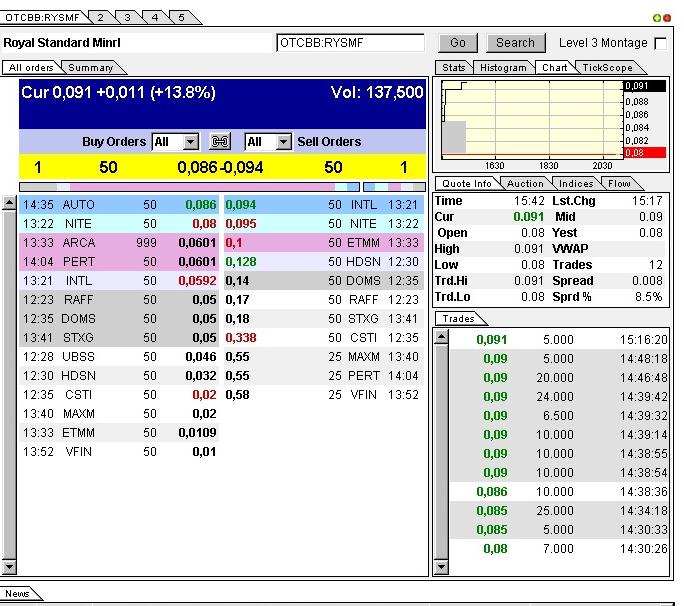Click the sell-side depth color bar

coord(394,187)
